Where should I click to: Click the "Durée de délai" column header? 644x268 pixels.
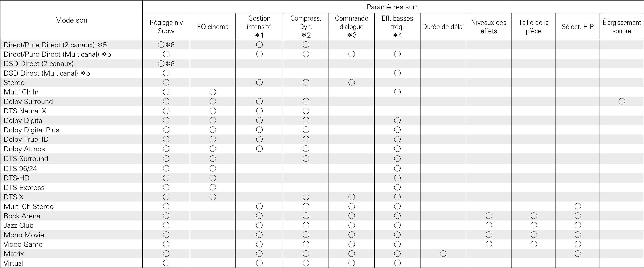443,27
